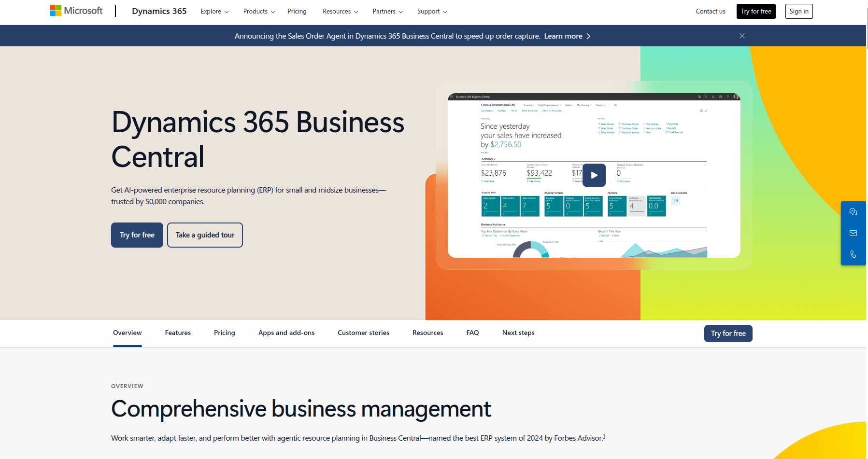The height and width of the screenshot is (459, 868).
Task: Click the phone contact icon
Action: [x=853, y=254]
